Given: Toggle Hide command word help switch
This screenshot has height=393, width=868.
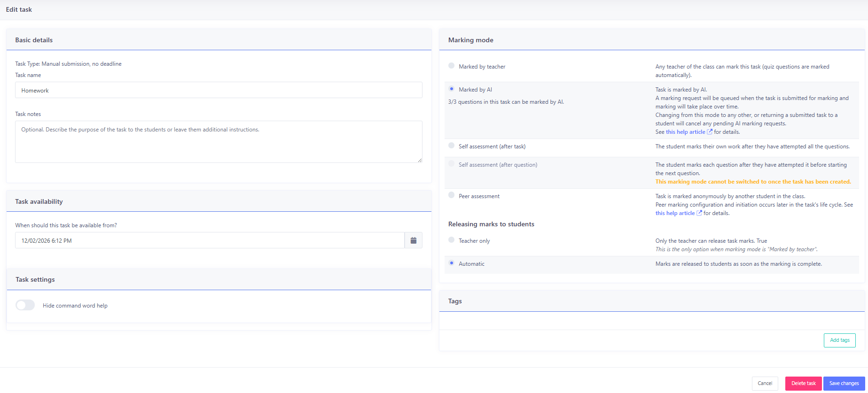Looking at the screenshot, I should 25,305.
